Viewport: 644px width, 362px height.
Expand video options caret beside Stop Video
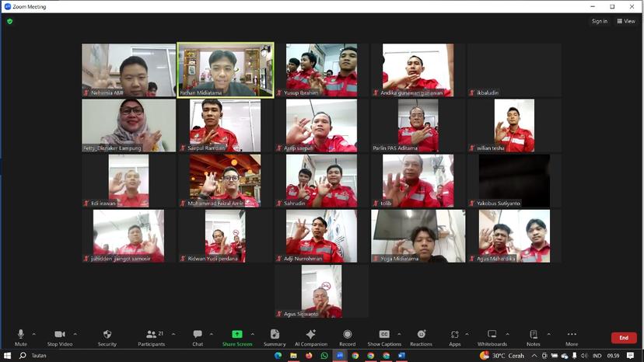(75, 334)
